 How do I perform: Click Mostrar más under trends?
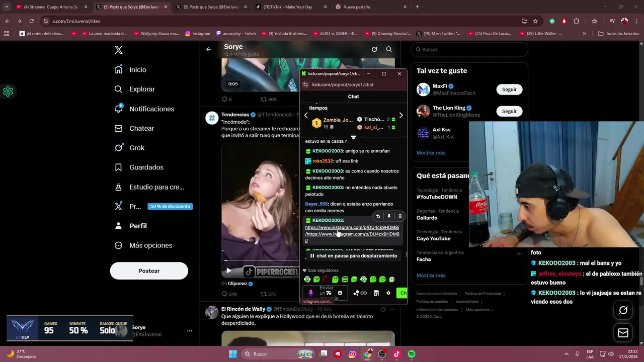(x=431, y=276)
